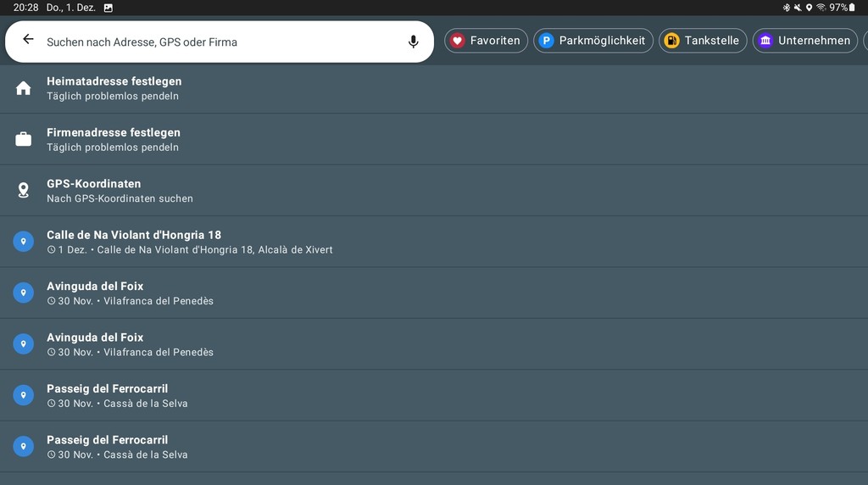Tap the battery 97% indicator

pyautogui.click(x=842, y=8)
